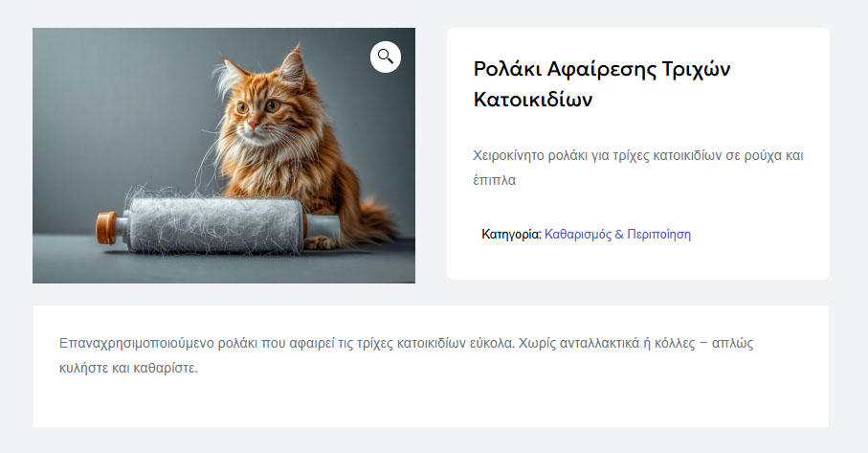868x453 pixels.
Task: Click the word Ανταλλακτικά in the long description
Action: [612, 342]
